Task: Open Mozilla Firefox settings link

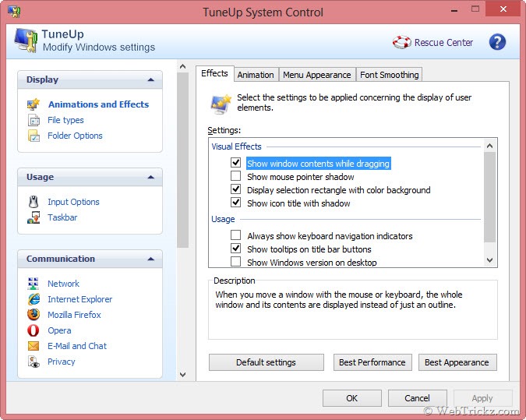Action: tap(74, 315)
